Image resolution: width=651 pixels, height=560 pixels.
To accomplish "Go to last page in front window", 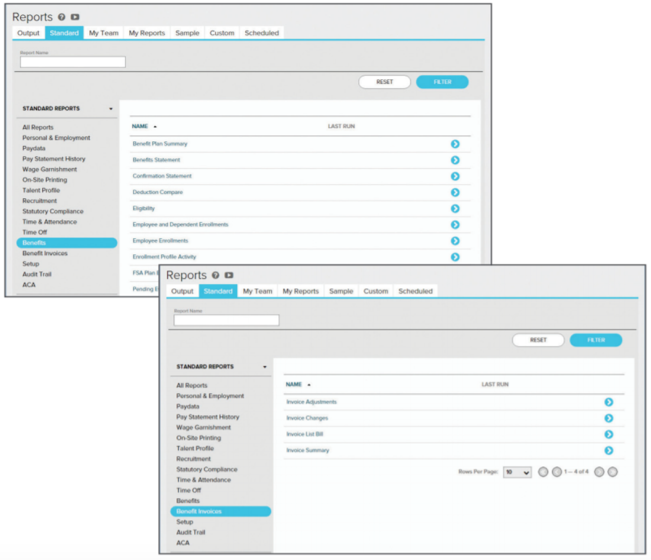I will pos(612,472).
